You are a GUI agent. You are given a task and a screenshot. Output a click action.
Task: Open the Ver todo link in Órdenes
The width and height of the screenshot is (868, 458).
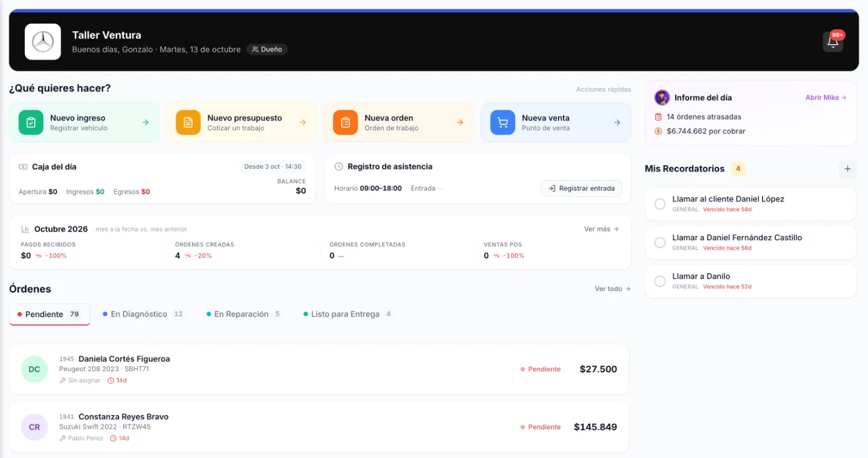click(613, 289)
